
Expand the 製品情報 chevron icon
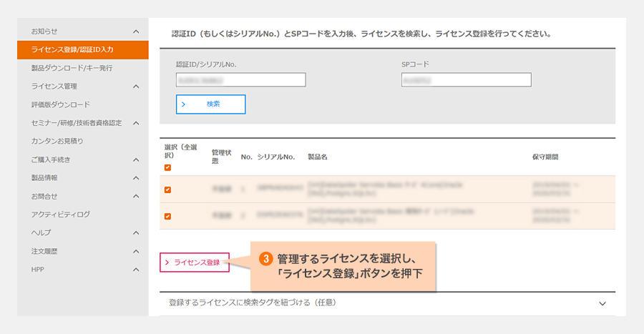(136, 177)
